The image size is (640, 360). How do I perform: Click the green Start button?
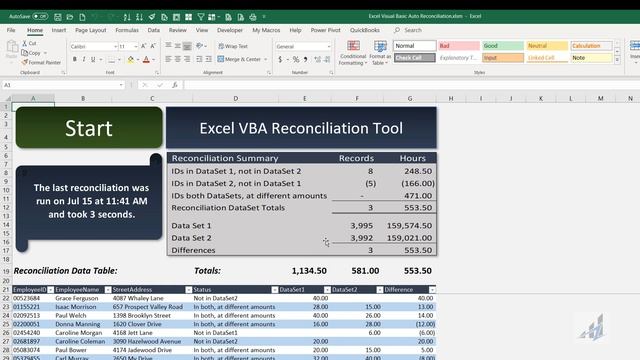point(89,128)
